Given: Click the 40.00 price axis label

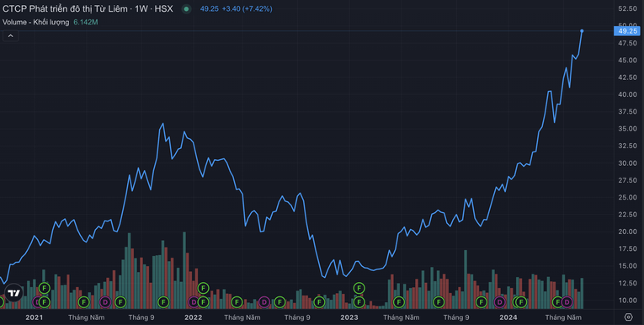Looking at the screenshot, I should [x=627, y=94].
